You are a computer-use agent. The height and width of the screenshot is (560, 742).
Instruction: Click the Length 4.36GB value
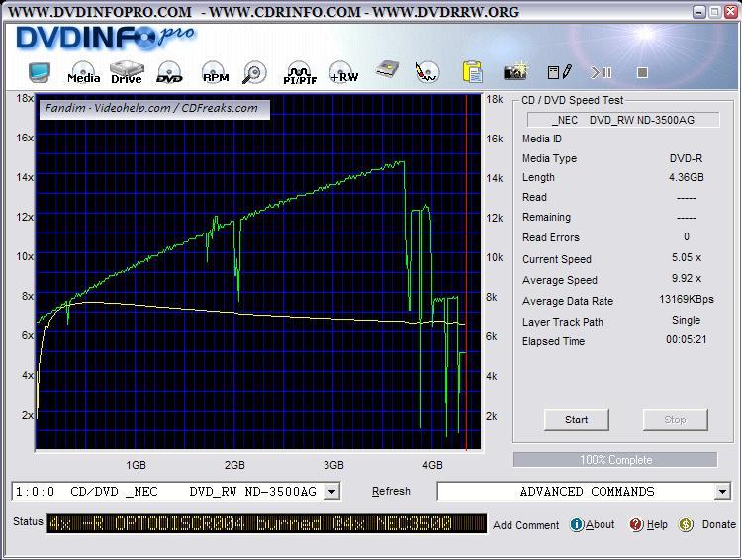pos(687,177)
